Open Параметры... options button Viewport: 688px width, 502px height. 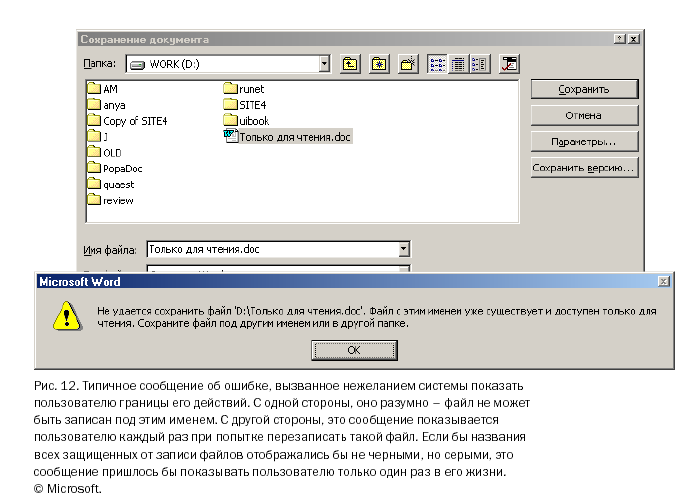pos(584,142)
